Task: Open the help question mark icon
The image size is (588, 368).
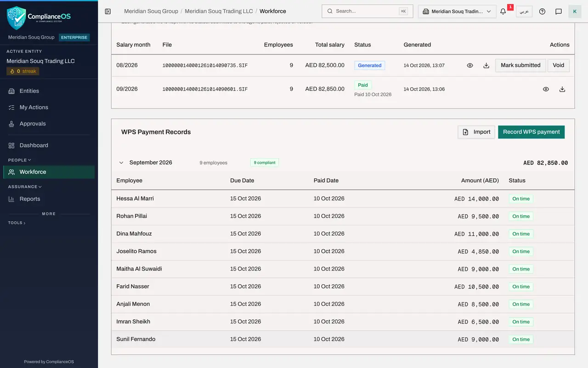Action: tap(542, 11)
